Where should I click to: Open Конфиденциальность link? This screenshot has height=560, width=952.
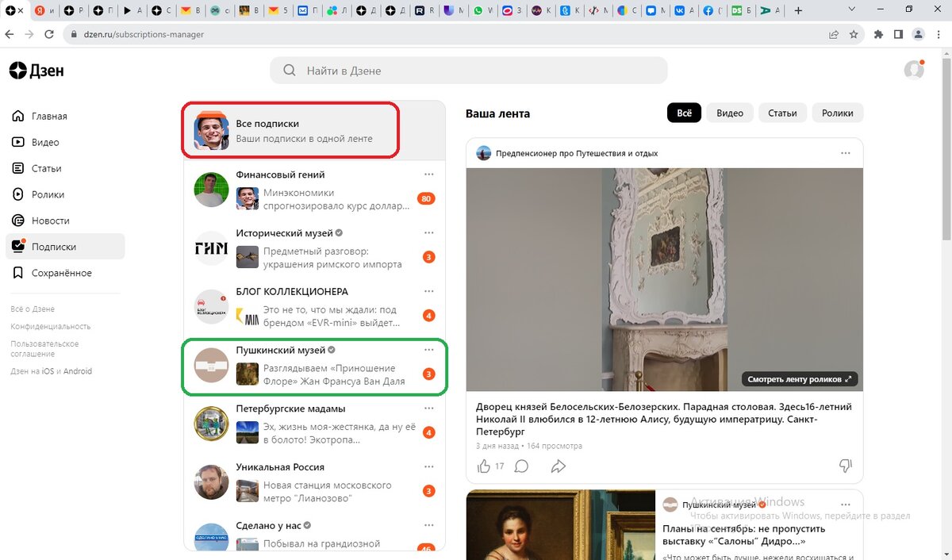click(51, 327)
